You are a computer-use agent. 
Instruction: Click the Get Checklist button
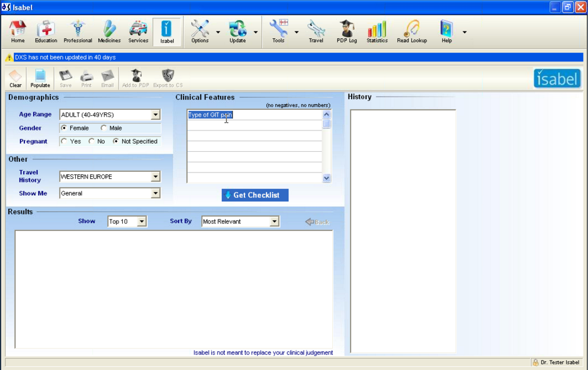(x=255, y=195)
